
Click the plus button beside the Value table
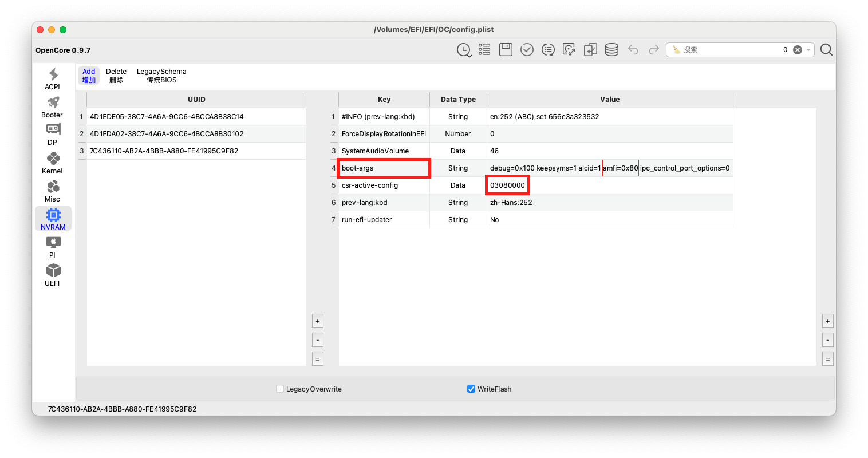828,321
